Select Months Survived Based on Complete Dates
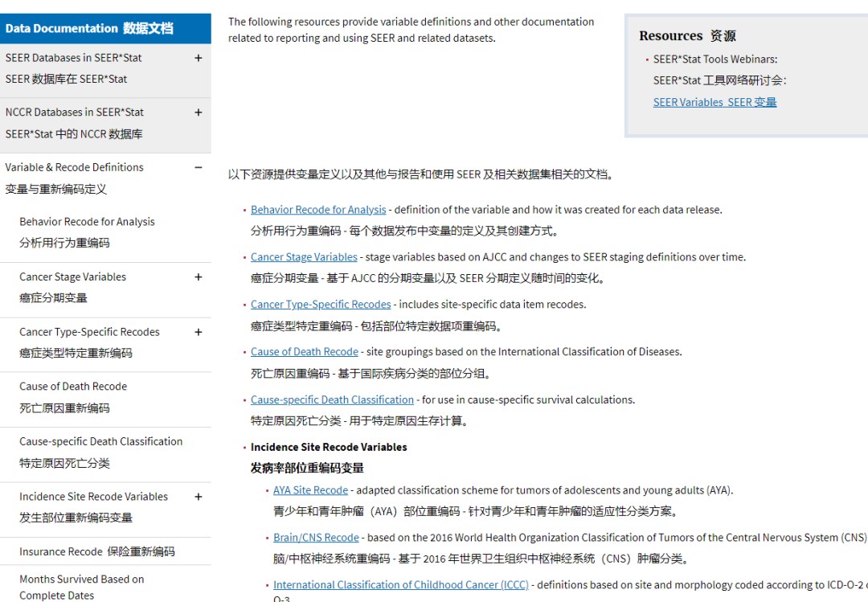The width and height of the screenshot is (868, 602). (81, 587)
